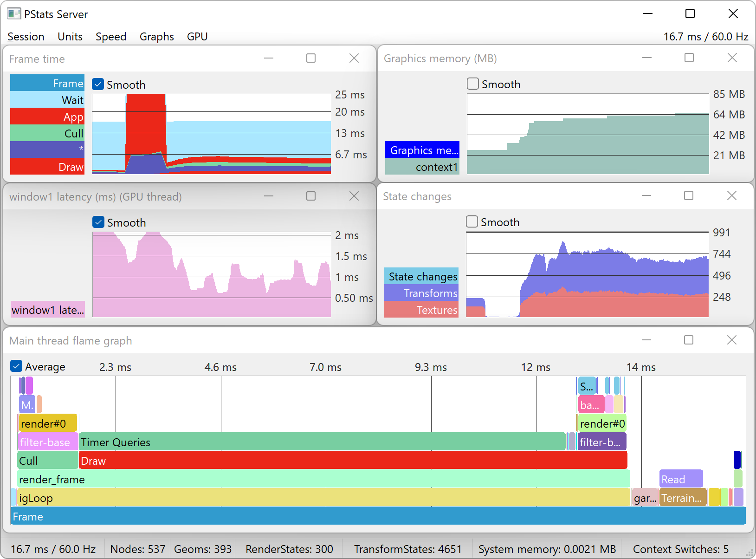Select the Frame legend label in Frame time
The width and height of the screenshot is (756, 559).
[x=47, y=83]
